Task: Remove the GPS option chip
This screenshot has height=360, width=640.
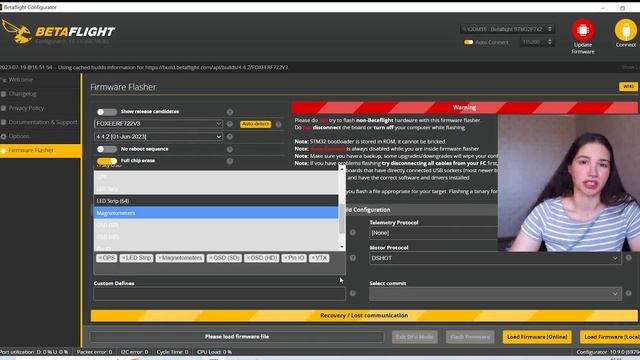Action: point(100,258)
